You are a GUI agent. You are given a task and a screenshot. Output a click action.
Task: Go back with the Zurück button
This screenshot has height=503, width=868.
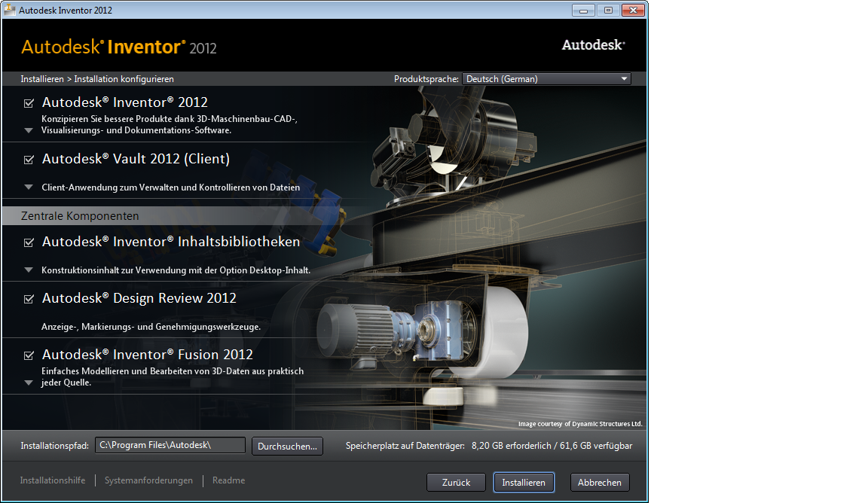(456, 483)
